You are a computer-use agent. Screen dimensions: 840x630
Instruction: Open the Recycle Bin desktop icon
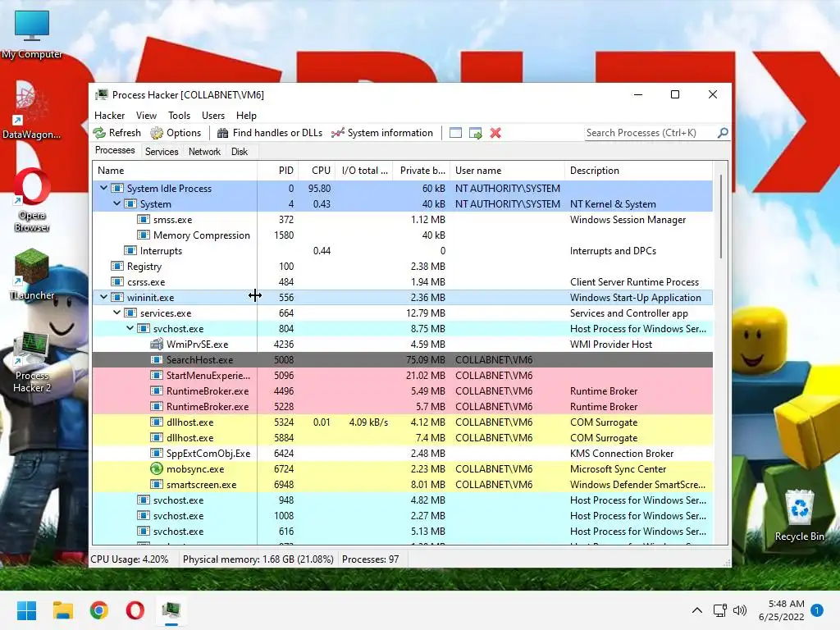tap(799, 515)
